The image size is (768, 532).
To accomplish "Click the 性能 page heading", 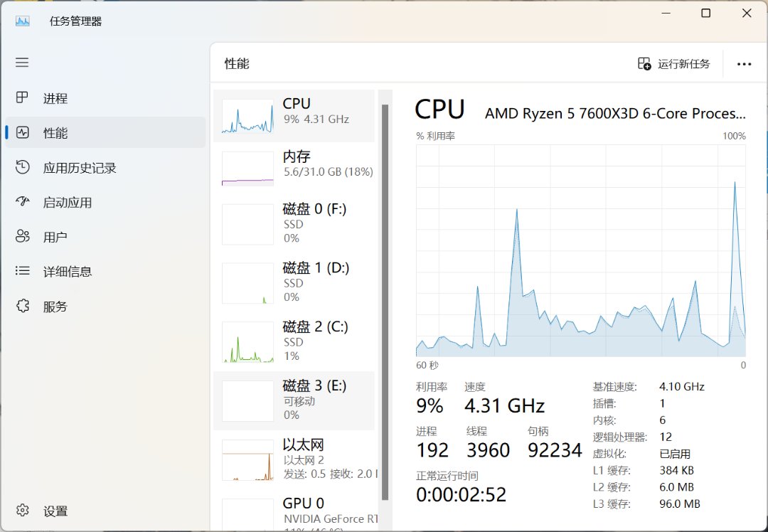I will [237, 64].
